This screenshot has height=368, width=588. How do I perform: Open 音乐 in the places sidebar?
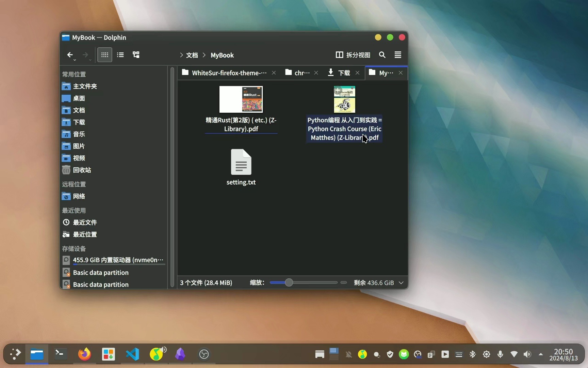tap(114, 134)
